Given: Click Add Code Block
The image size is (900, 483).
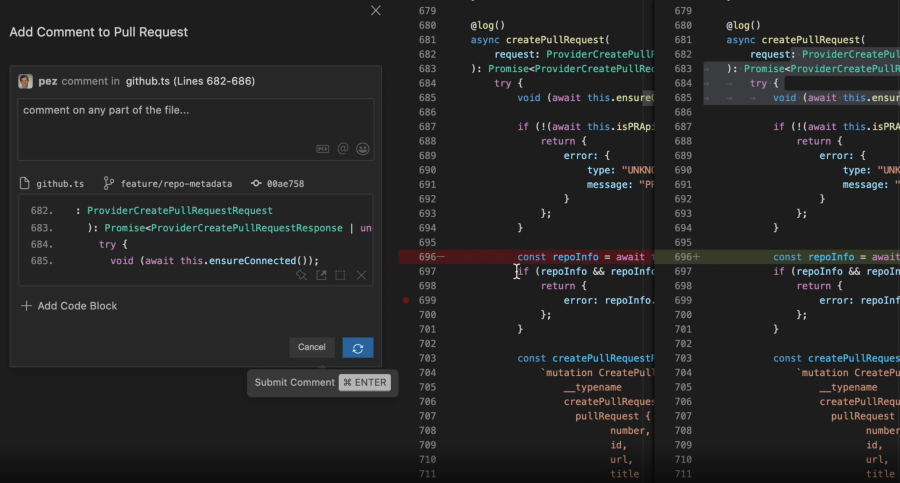Looking at the screenshot, I should (x=69, y=306).
